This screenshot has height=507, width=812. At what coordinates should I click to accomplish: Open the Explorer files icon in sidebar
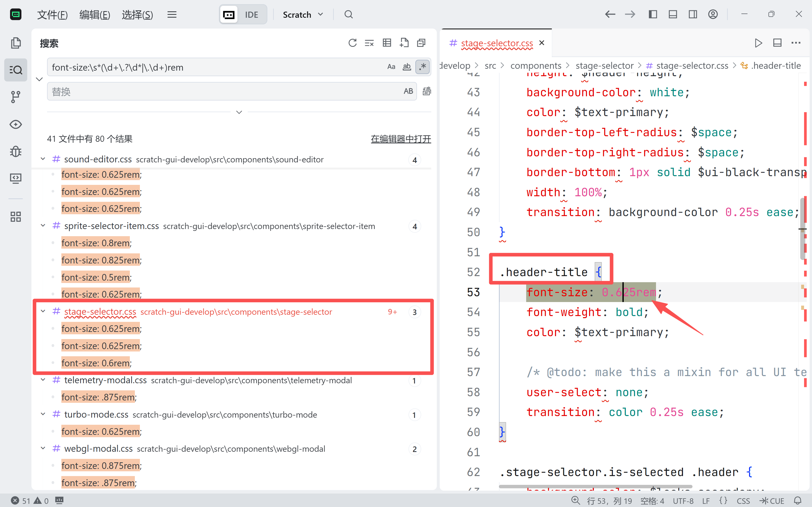click(15, 43)
